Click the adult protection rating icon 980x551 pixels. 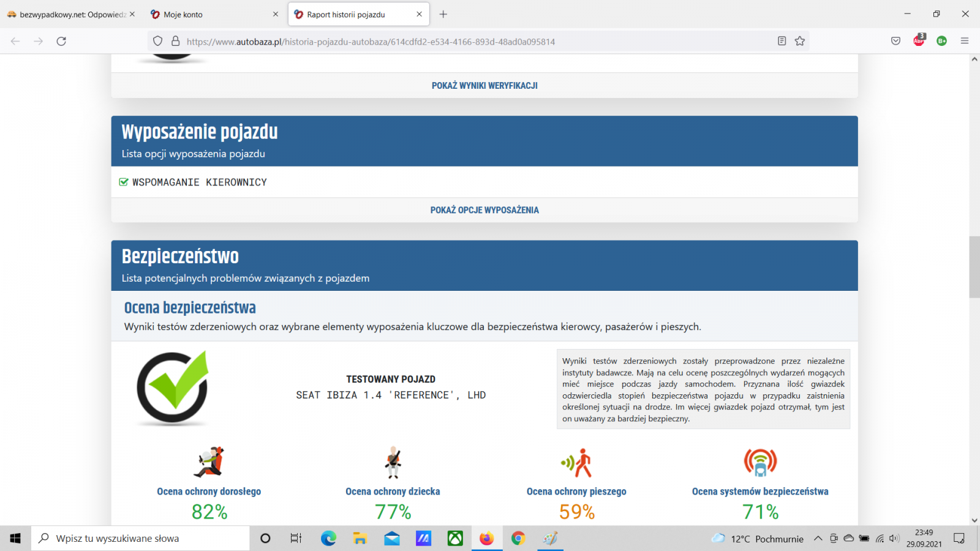(209, 462)
